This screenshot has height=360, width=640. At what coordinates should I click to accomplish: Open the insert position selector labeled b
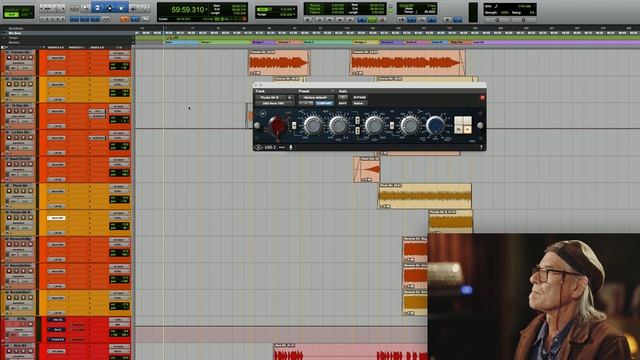[x=290, y=98]
